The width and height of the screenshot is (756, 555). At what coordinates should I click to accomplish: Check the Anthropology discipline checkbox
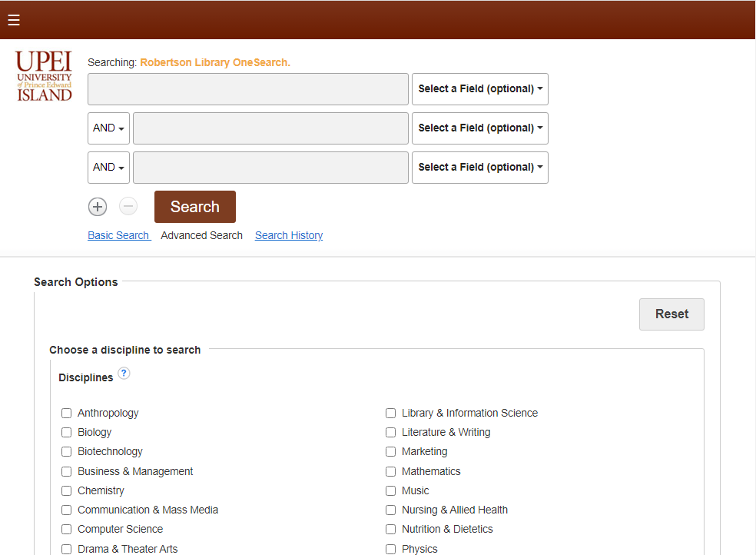pos(67,414)
